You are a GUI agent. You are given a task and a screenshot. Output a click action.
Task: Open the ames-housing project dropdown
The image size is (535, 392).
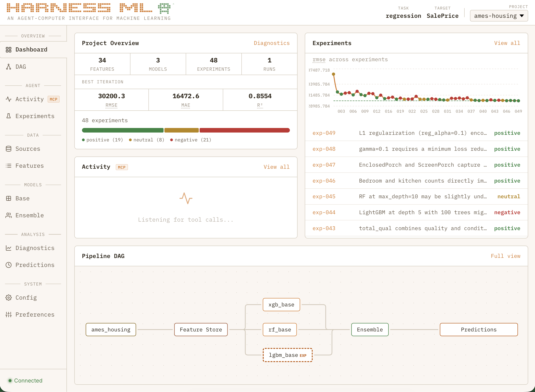499,16
